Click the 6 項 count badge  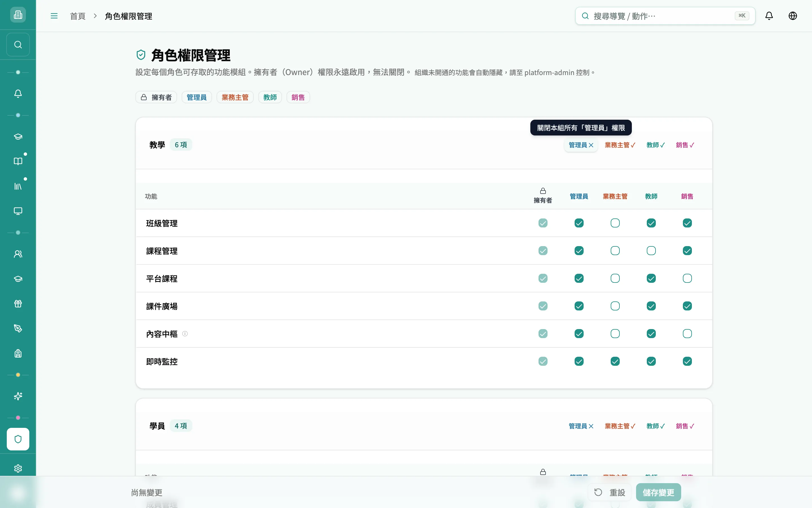[180, 145]
